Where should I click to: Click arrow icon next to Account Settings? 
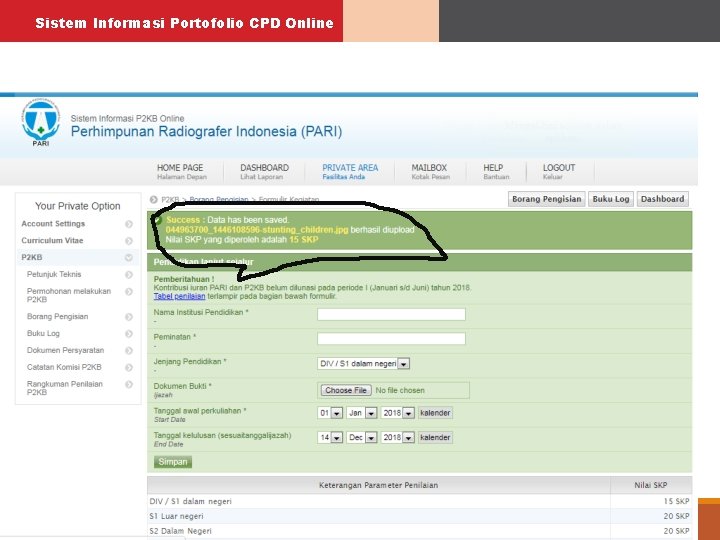[129, 224]
